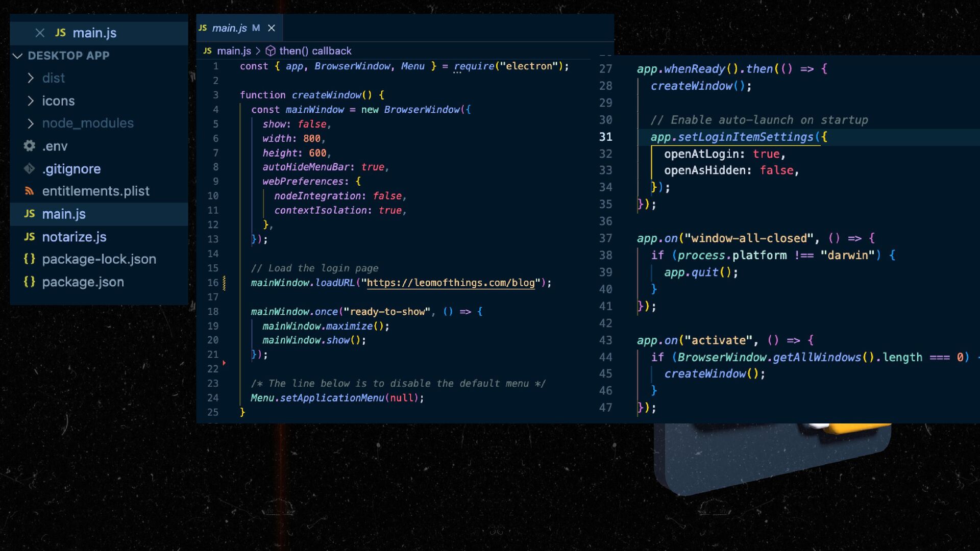This screenshot has width=980, height=551.
Task: Click the then() callback breadcrumb item
Action: [x=315, y=51]
